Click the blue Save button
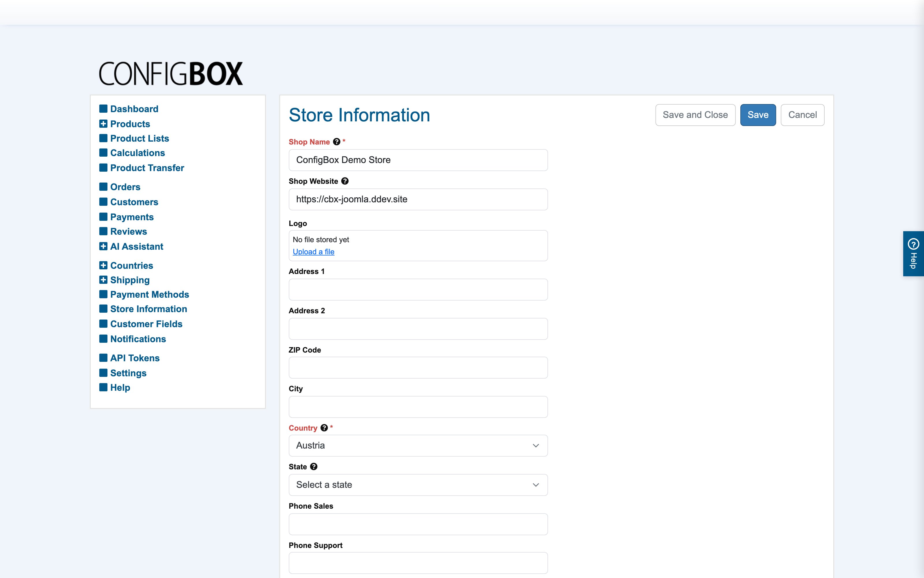This screenshot has width=924, height=578. (758, 115)
